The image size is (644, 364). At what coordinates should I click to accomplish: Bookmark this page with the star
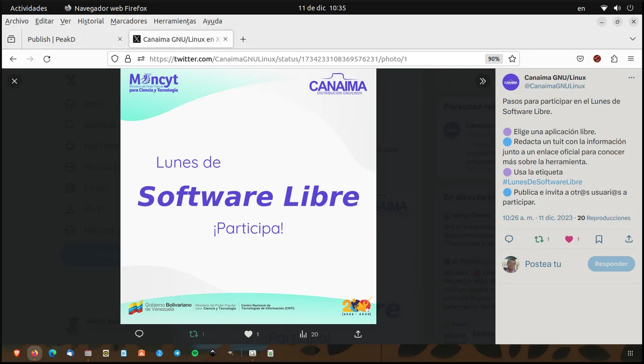pyautogui.click(x=512, y=59)
